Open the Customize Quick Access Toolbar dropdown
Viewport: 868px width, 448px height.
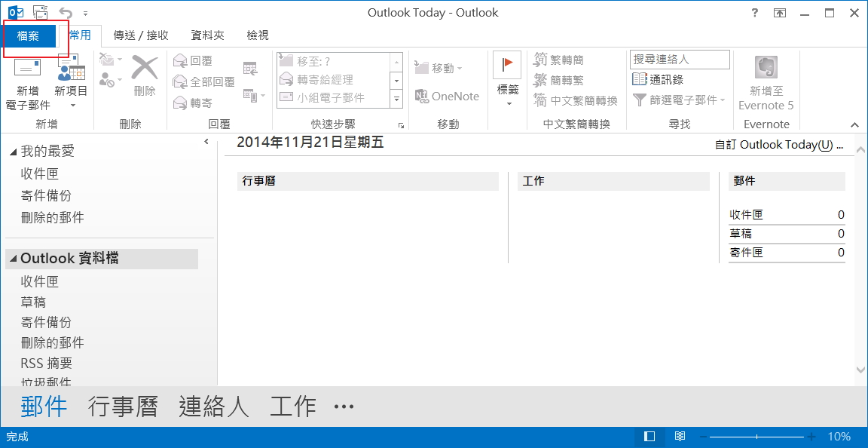(85, 13)
